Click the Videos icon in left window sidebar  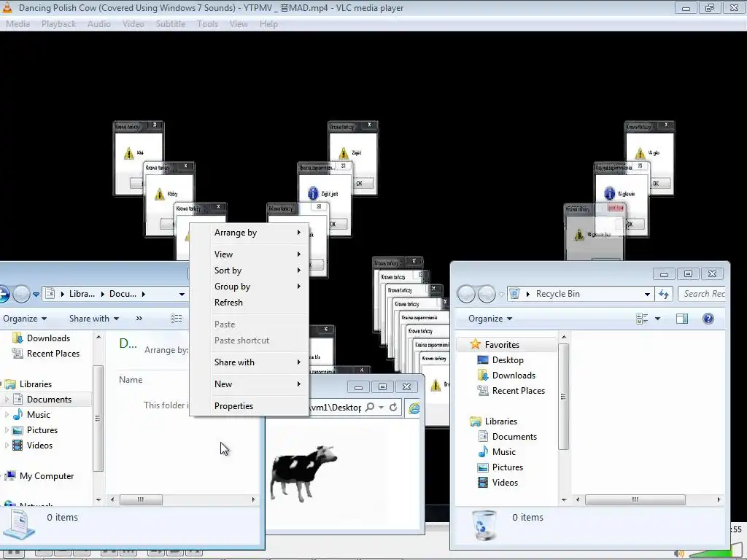click(x=18, y=446)
